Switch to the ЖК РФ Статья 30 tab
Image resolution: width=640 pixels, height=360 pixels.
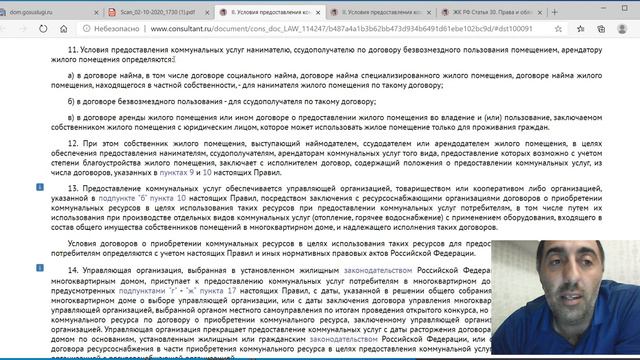coord(491,12)
